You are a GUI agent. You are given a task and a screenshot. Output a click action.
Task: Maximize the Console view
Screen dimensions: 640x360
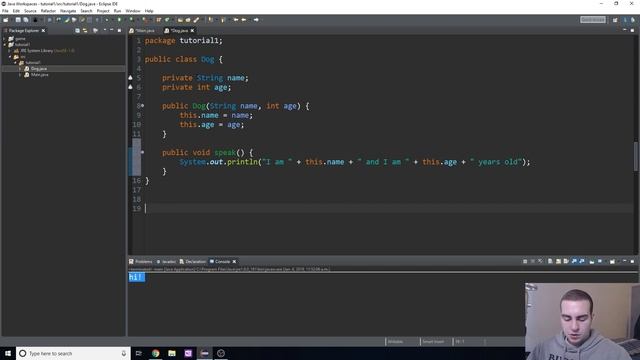point(632,261)
